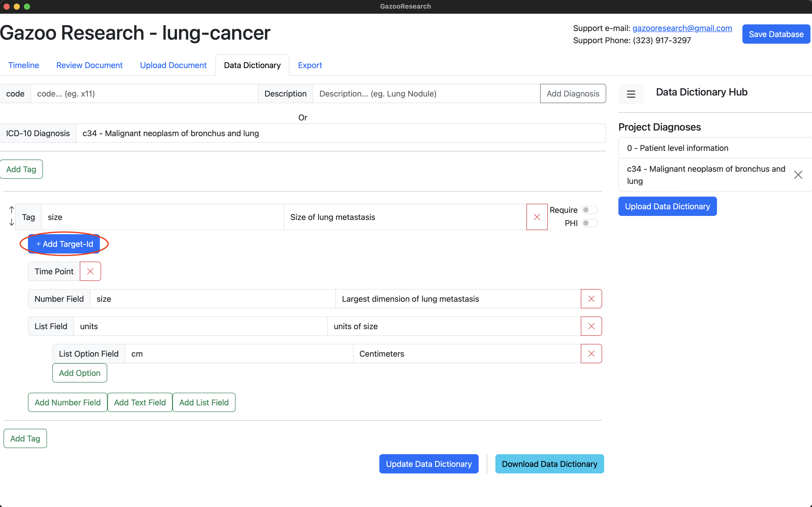Open the ICD-10 Diagnosis selector
Image resolution: width=812 pixels, height=507 pixels.
click(x=340, y=133)
